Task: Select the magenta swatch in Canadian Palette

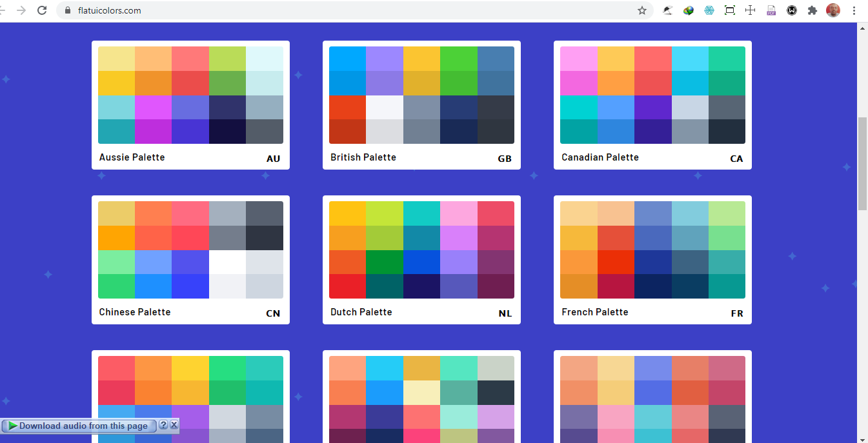Action: (x=579, y=82)
